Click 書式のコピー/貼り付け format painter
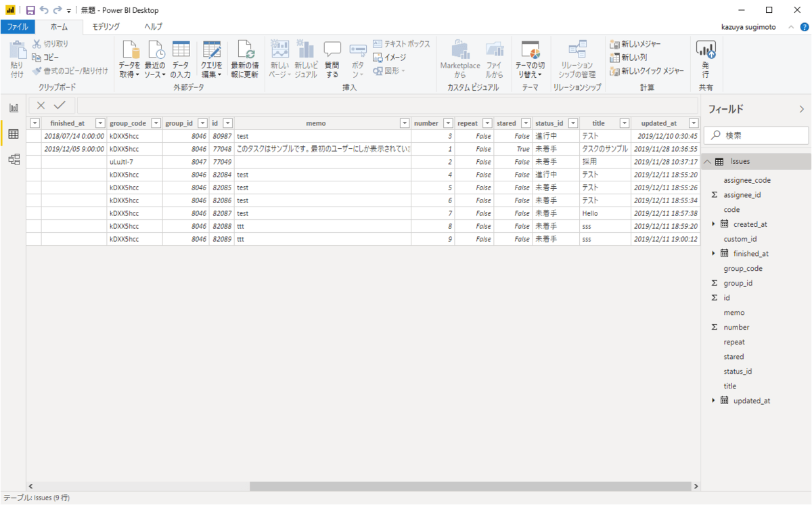812x505 pixels. (x=70, y=70)
